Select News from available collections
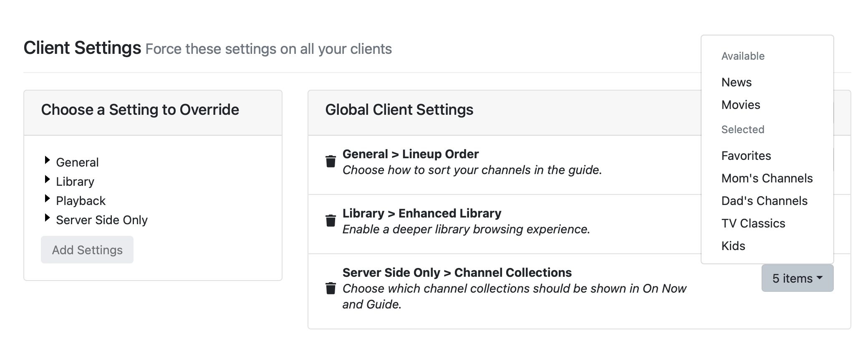The height and width of the screenshot is (349, 868). (737, 82)
